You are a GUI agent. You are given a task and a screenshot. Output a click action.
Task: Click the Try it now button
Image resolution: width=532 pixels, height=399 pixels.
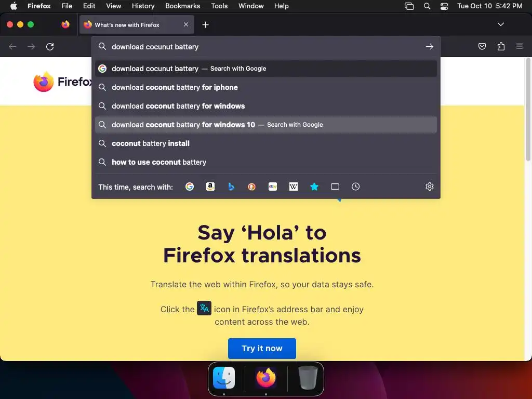click(262, 349)
